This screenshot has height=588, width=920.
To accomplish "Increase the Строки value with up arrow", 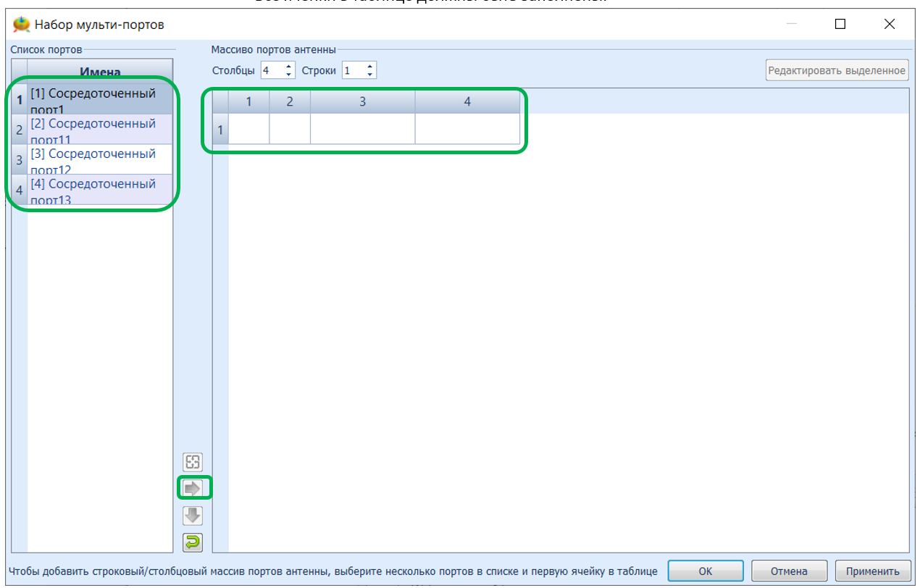I will click(370, 67).
